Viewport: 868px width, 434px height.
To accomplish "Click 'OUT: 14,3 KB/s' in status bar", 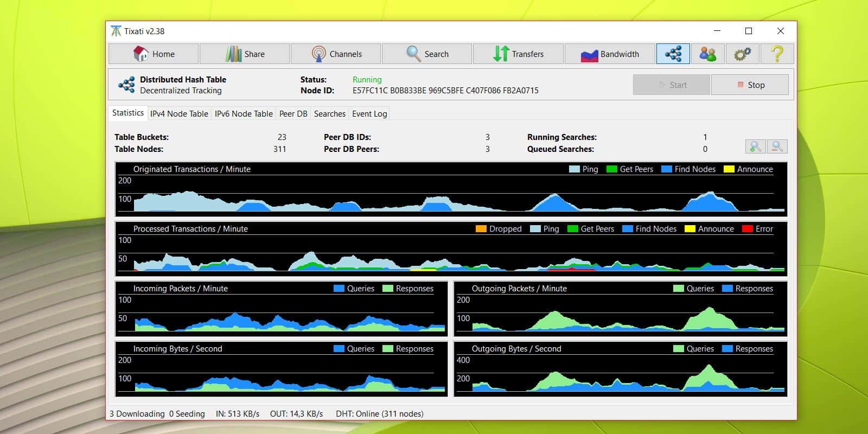I will (x=296, y=414).
